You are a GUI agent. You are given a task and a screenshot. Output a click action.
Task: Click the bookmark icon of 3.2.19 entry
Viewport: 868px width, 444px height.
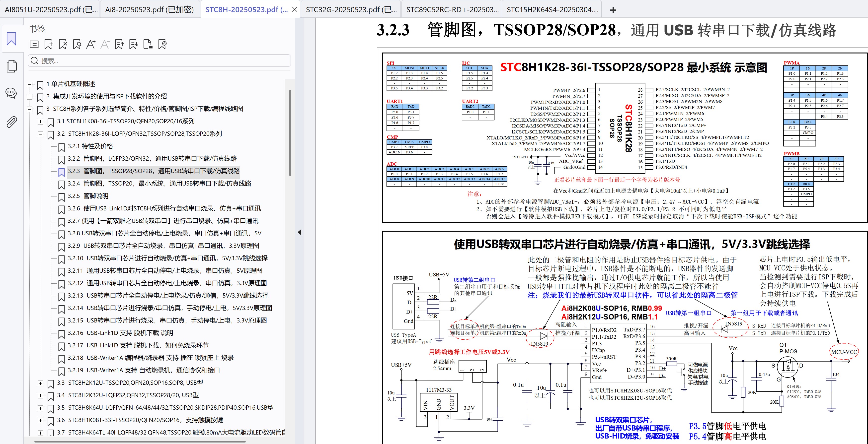tap(61, 371)
